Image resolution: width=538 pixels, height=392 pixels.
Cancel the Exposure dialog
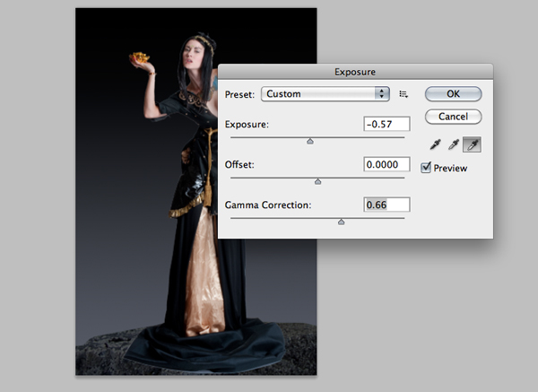pyautogui.click(x=453, y=117)
